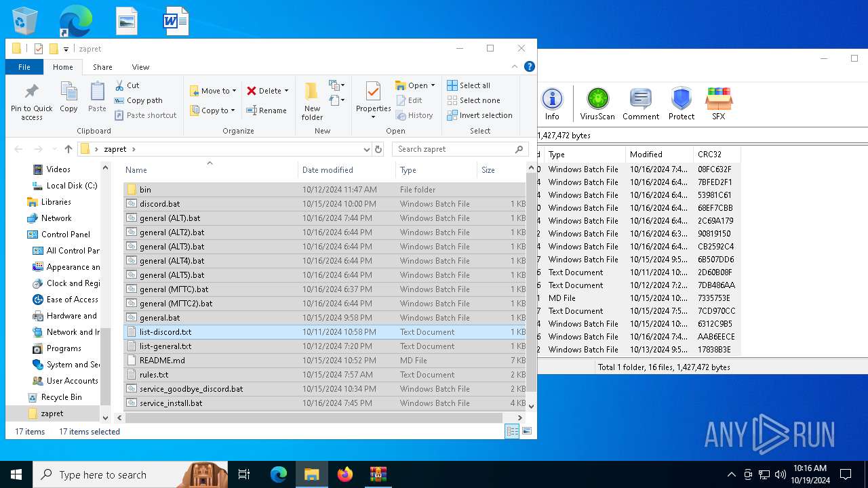The image size is (868, 488).
Task: Click Select all in ribbon
Action: (469, 85)
